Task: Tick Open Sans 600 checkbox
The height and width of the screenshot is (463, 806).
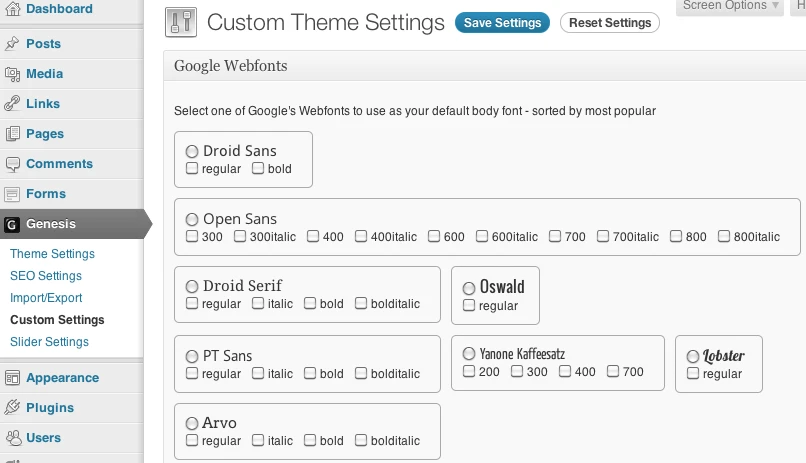Action: click(x=434, y=236)
